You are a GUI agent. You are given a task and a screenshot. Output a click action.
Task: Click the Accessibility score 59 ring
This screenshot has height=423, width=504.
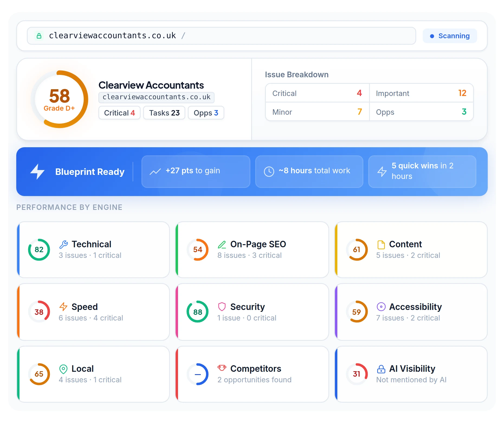click(357, 312)
